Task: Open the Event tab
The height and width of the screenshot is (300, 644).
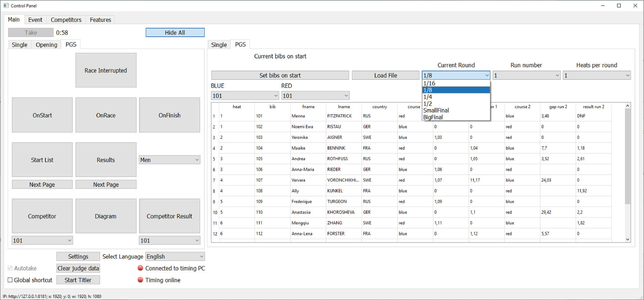Action: point(35,20)
